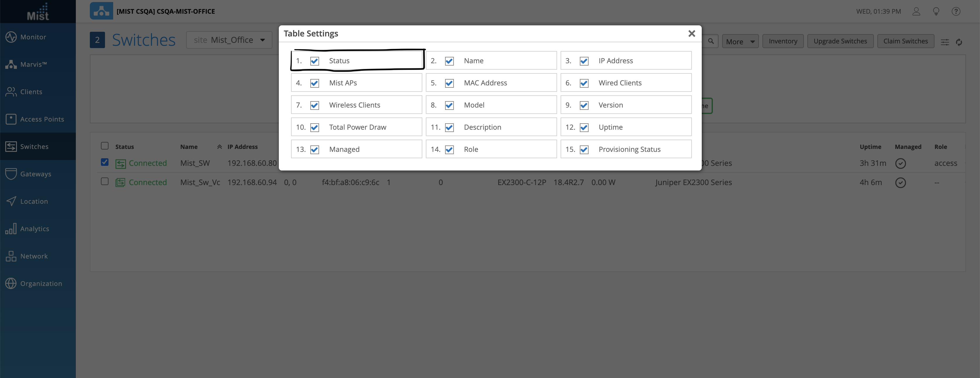Select the Mist_Sw_Vc row checkbox
The width and height of the screenshot is (980, 378).
click(x=105, y=181)
